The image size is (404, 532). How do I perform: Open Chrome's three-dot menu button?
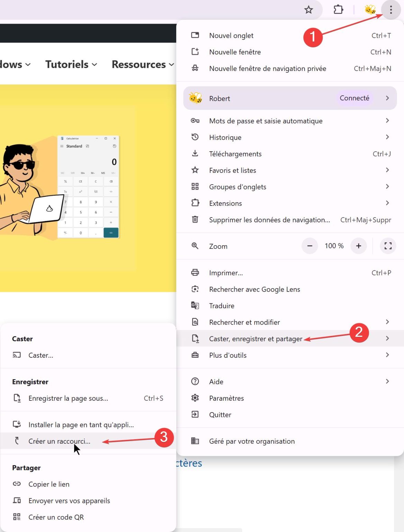[x=391, y=10]
